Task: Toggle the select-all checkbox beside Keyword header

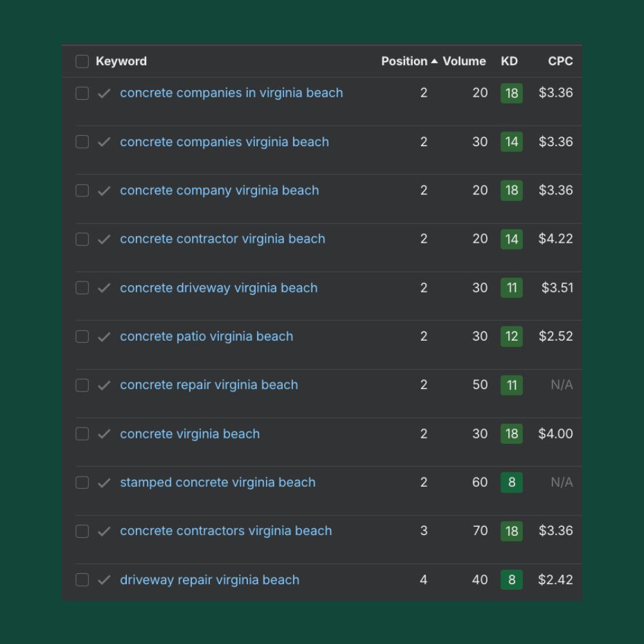Action: 82,61
